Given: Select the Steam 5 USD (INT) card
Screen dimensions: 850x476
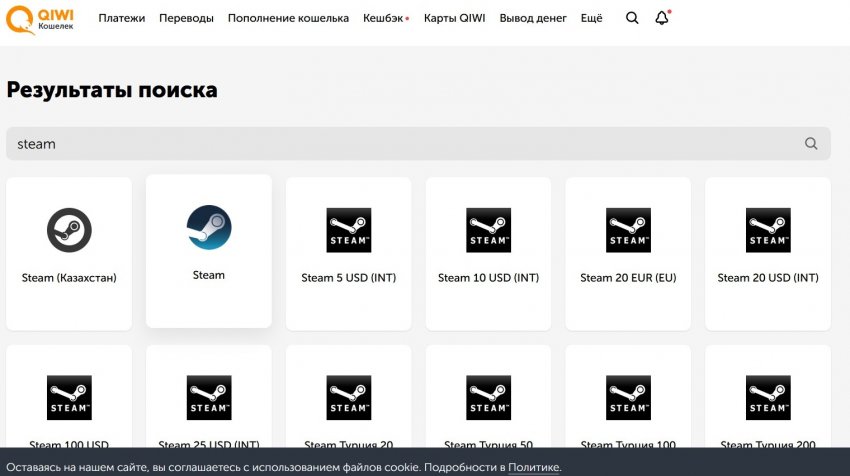Looking at the screenshot, I should tap(349, 254).
